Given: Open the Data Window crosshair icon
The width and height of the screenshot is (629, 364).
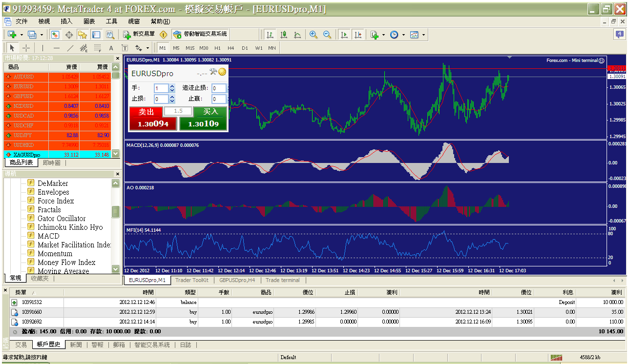Looking at the screenshot, I should pos(69,35).
